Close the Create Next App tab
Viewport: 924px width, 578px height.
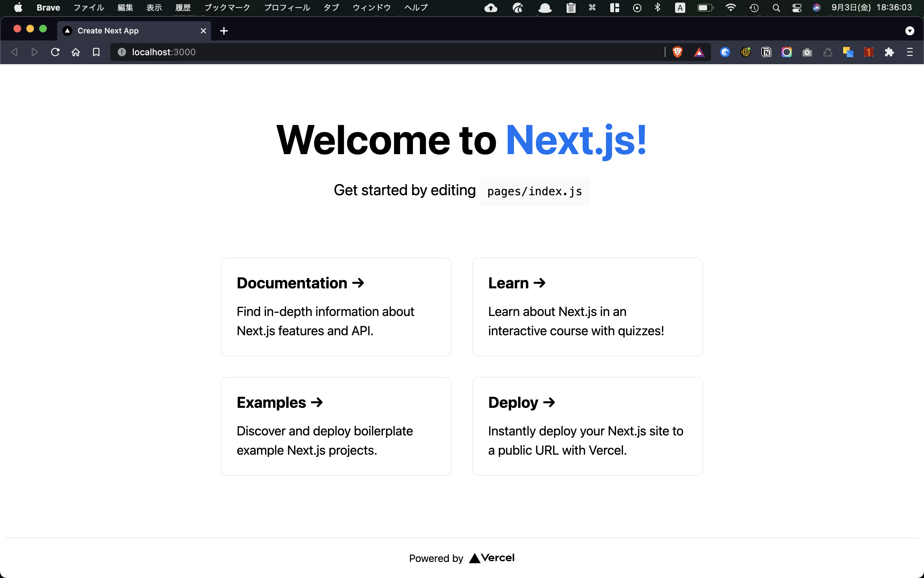(203, 31)
